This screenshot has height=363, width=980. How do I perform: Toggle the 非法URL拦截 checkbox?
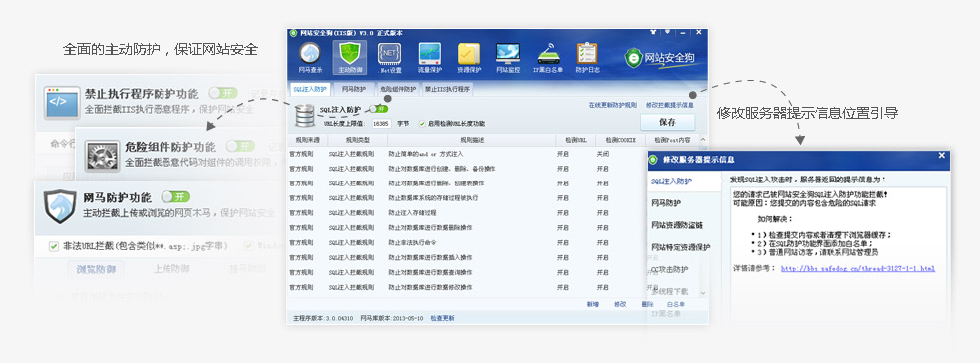coord(54,246)
